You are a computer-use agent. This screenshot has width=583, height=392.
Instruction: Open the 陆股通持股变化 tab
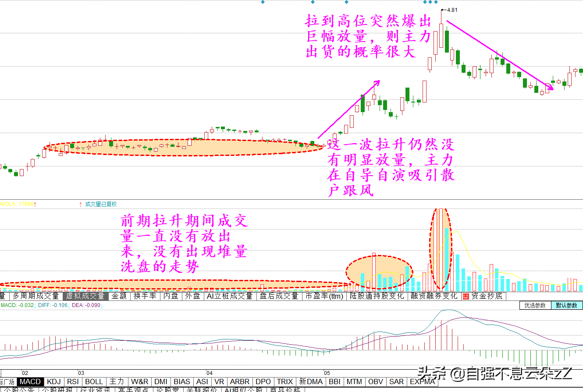pos(377,296)
